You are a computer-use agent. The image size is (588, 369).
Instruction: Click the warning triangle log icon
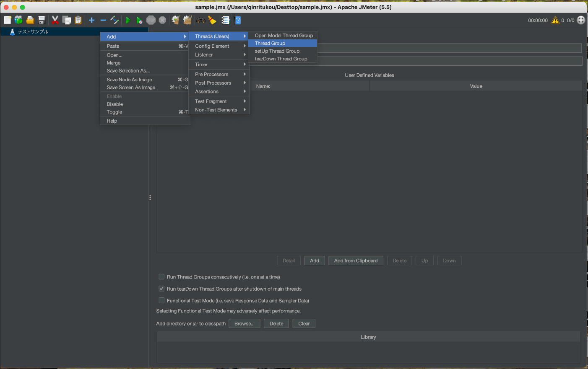[x=555, y=20]
